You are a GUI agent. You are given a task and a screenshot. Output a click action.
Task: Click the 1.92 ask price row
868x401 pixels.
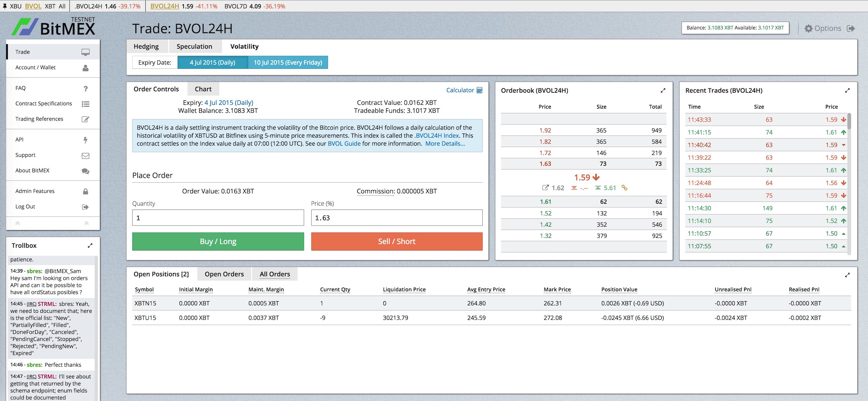pyautogui.click(x=584, y=130)
